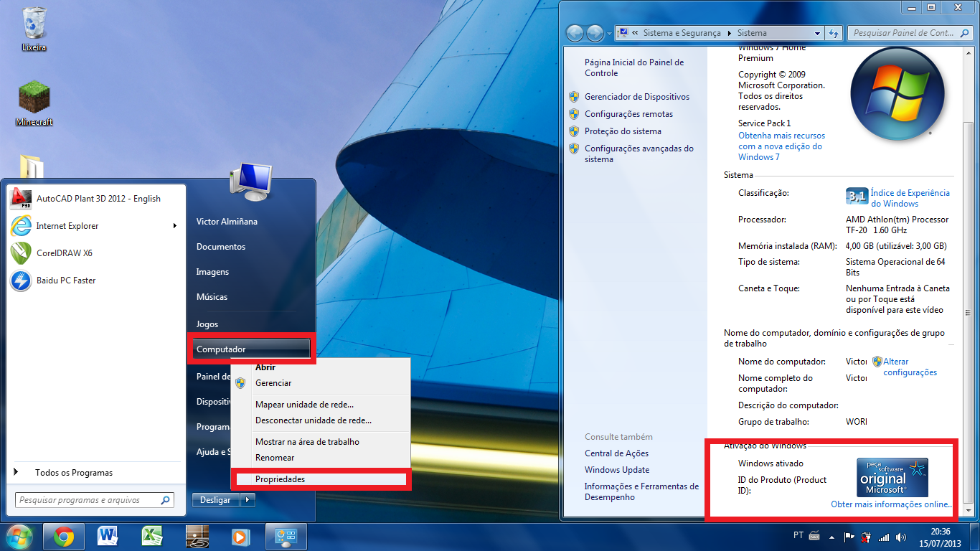Open shutdown options arrow next to Desligar
This screenshot has width=980, height=551.
[x=248, y=500]
